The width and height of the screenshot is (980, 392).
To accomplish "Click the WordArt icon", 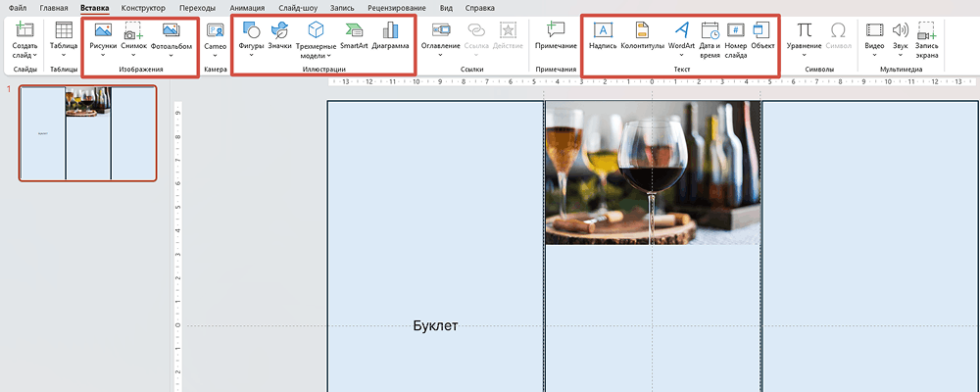I will point(682,29).
